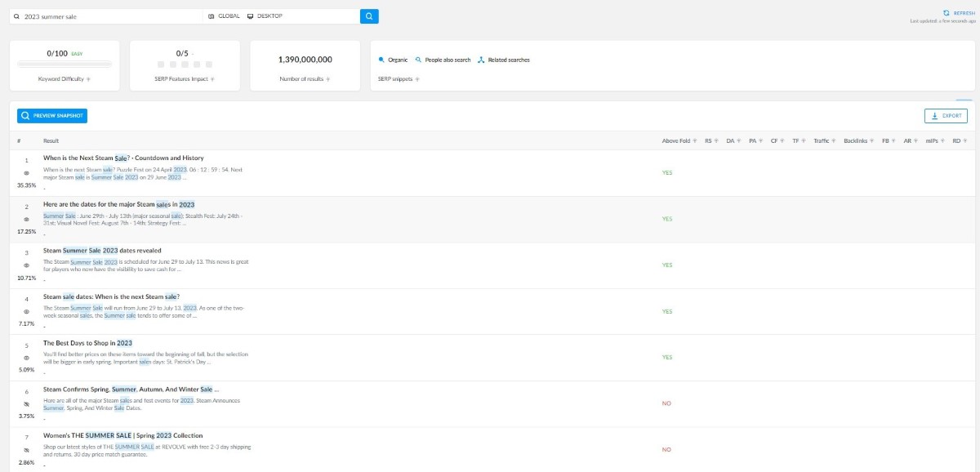Click the '2023 summer sale' search field
The image size is (980, 472).
click(x=106, y=16)
